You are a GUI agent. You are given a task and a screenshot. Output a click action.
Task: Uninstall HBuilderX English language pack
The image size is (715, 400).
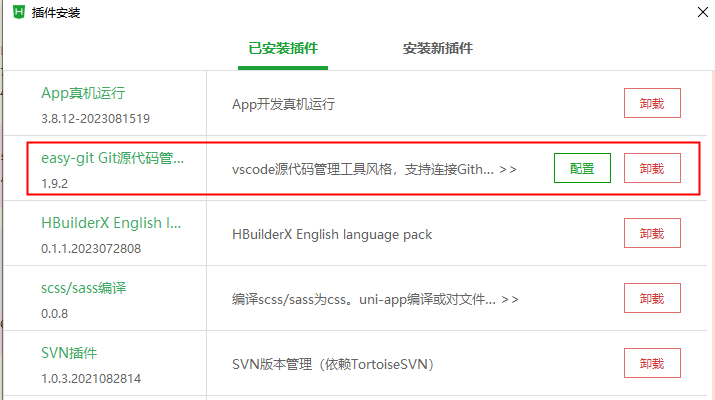(x=652, y=233)
